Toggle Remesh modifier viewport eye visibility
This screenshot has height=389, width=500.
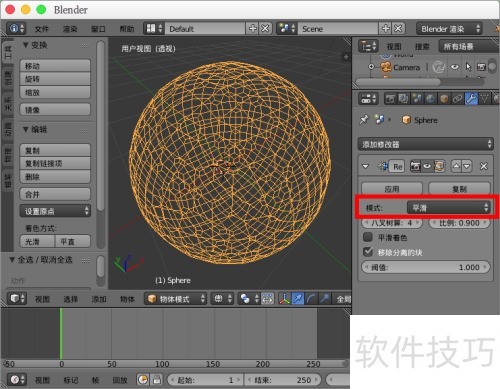point(427,166)
